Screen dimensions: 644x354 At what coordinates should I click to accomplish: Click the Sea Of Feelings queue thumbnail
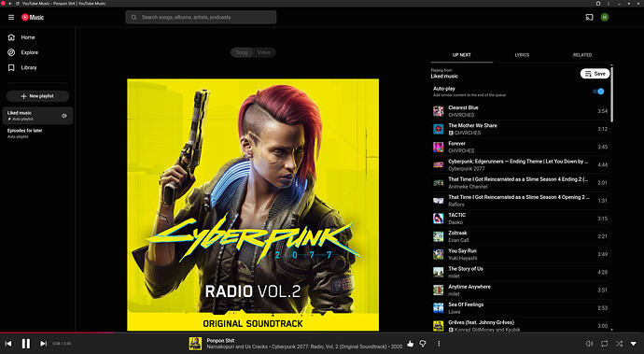pyautogui.click(x=439, y=308)
